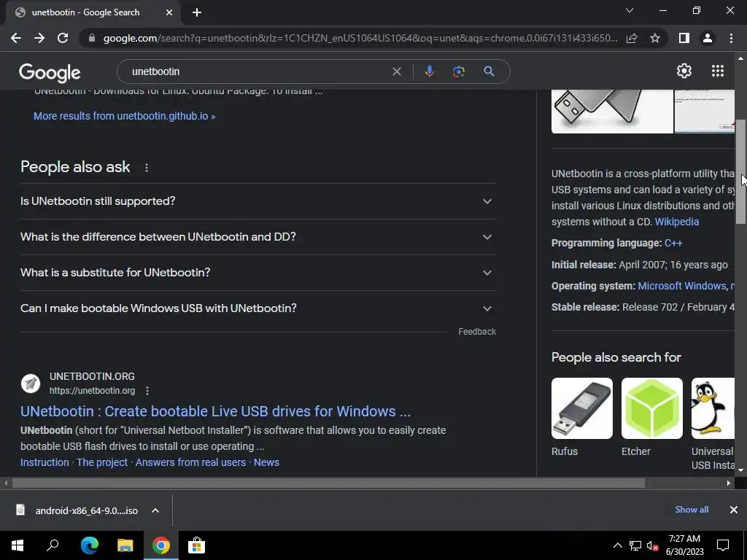The image size is (747, 560).
Task: Share this page icon in address bar
Action: pos(632,38)
